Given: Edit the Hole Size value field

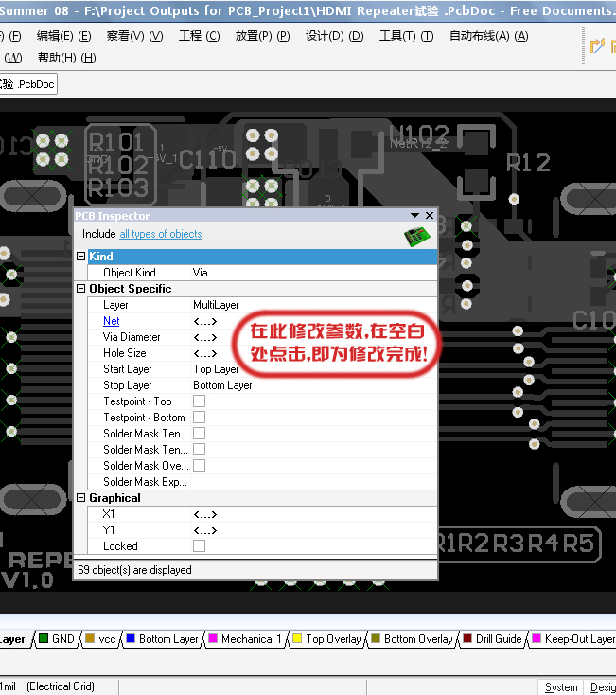Looking at the screenshot, I should coord(313,353).
